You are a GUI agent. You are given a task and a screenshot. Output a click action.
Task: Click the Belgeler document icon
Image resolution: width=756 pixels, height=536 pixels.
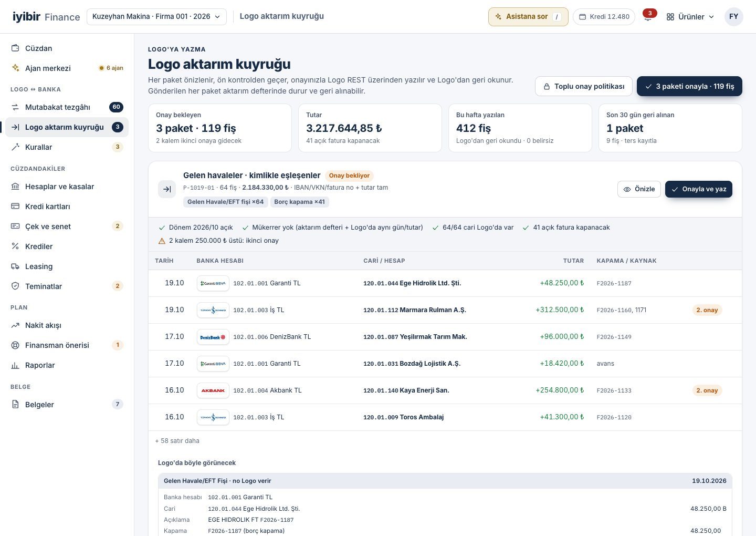tap(15, 404)
